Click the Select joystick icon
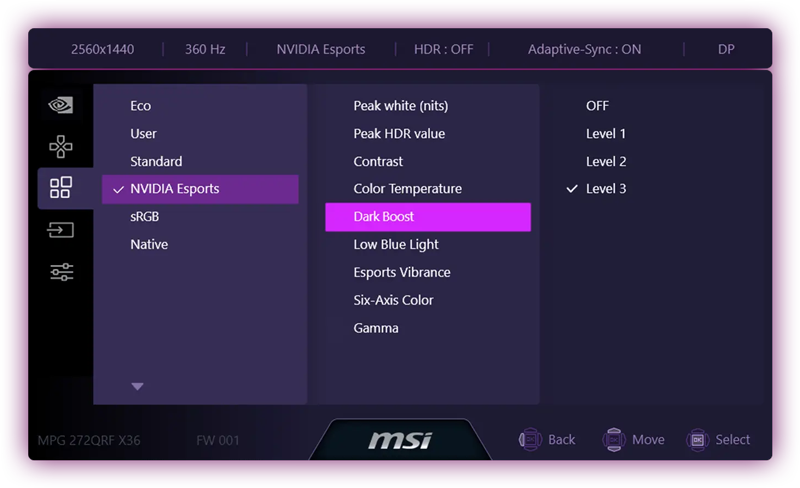Screen dimensions: 800x488 698,440
